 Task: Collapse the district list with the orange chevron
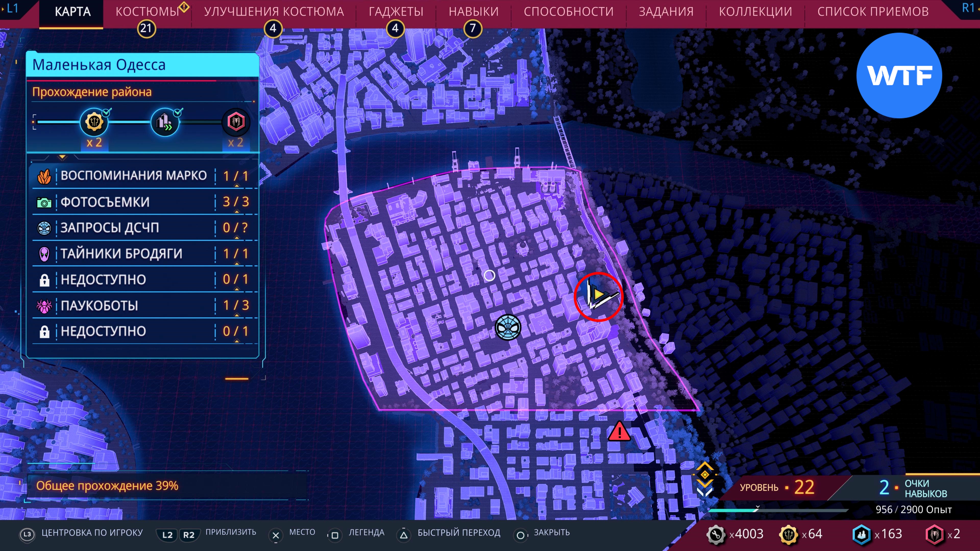62,157
